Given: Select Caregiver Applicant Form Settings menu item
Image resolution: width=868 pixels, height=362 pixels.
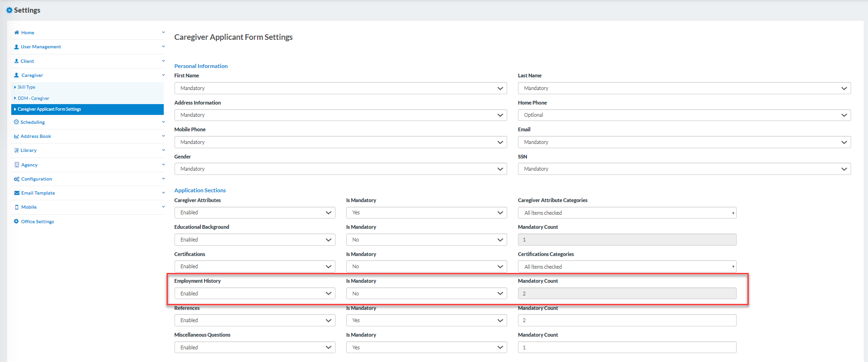Looking at the screenshot, I should pyautogui.click(x=49, y=109).
